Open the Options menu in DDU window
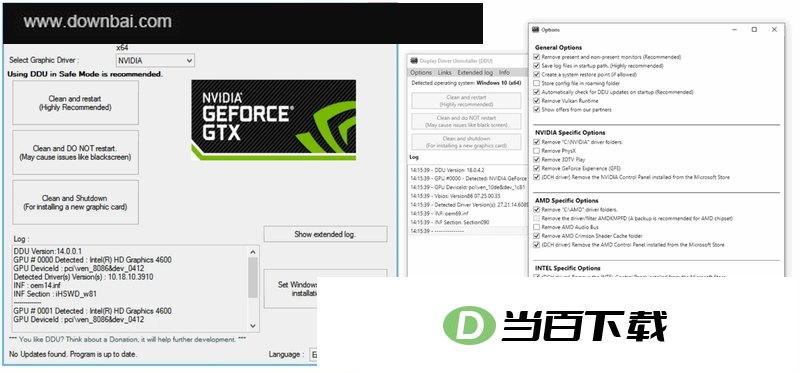The width and height of the screenshot is (800, 373). pos(421,72)
